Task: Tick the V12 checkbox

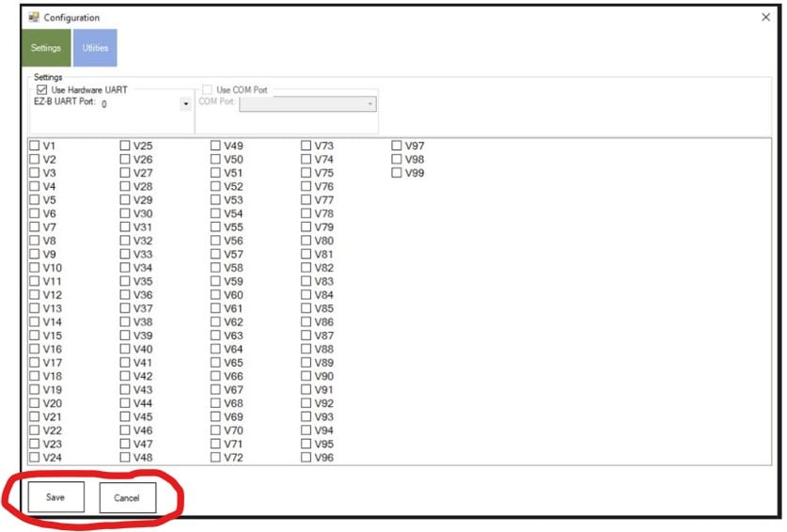Action: pyautogui.click(x=35, y=295)
